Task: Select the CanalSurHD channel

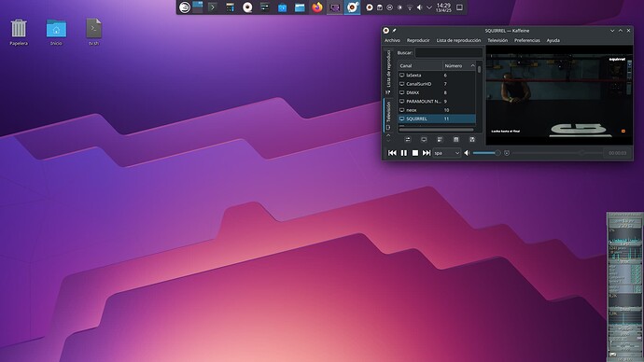Action: [437, 84]
